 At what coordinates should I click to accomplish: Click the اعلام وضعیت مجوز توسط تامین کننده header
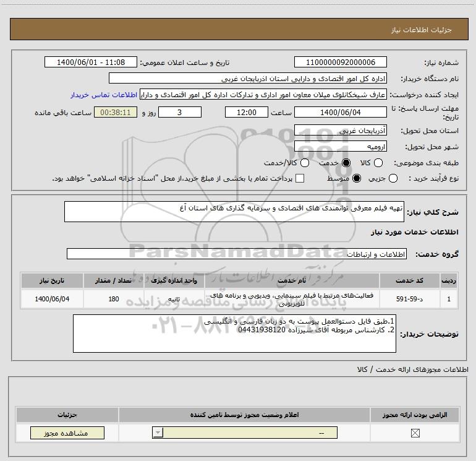pyautogui.click(x=244, y=415)
